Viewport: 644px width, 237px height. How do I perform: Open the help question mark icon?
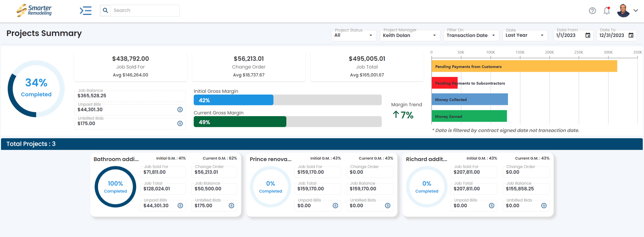[x=592, y=11]
